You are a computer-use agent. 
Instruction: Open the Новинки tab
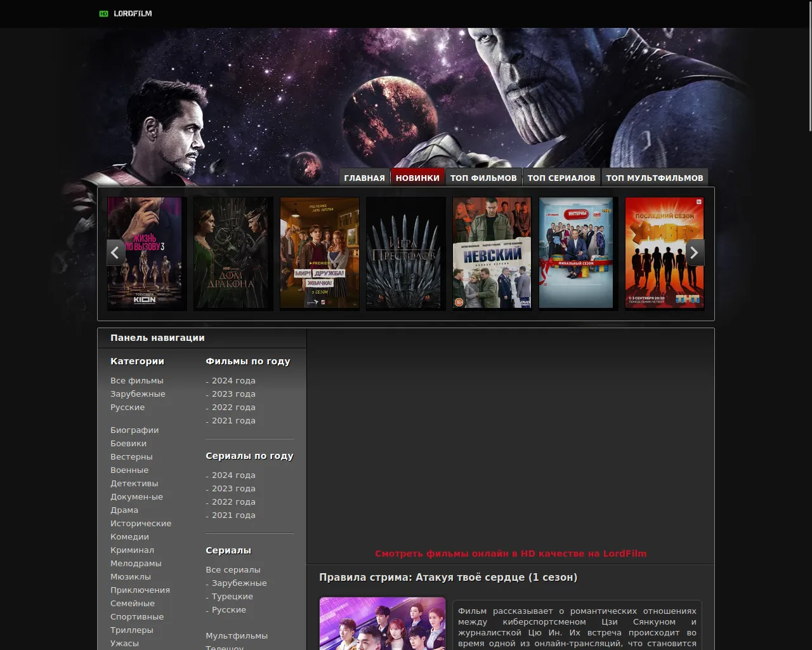(417, 178)
